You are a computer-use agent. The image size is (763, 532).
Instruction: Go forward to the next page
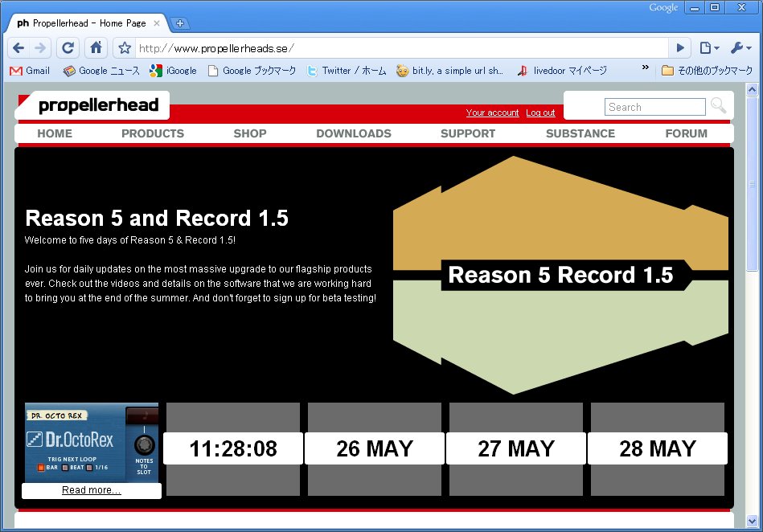[40, 47]
